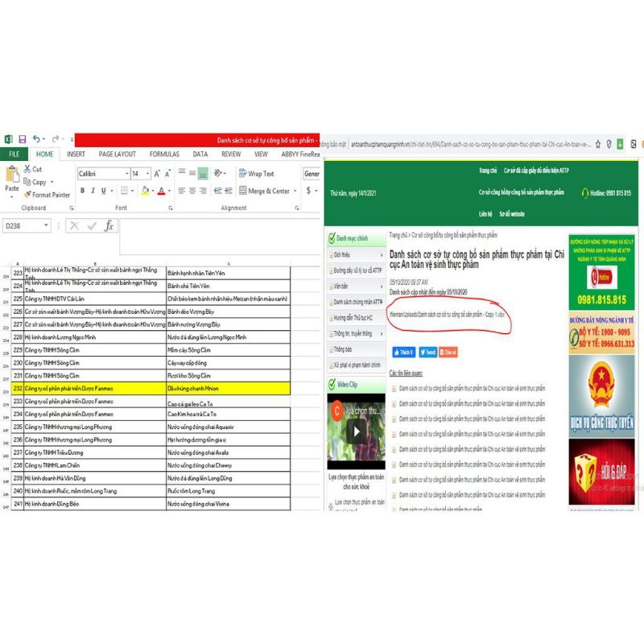Open the General number format dropdown
644x644 pixels.
click(312, 174)
